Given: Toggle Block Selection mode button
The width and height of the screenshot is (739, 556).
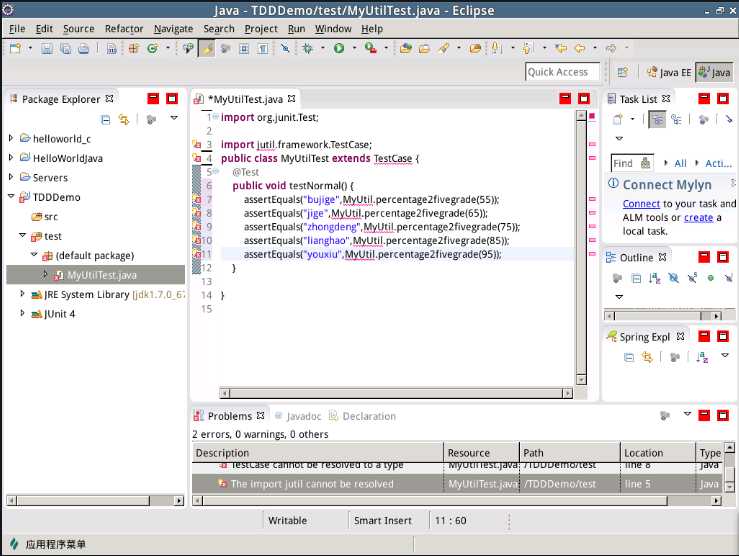Looking at the screenshot, I should [x=244, y=48].
